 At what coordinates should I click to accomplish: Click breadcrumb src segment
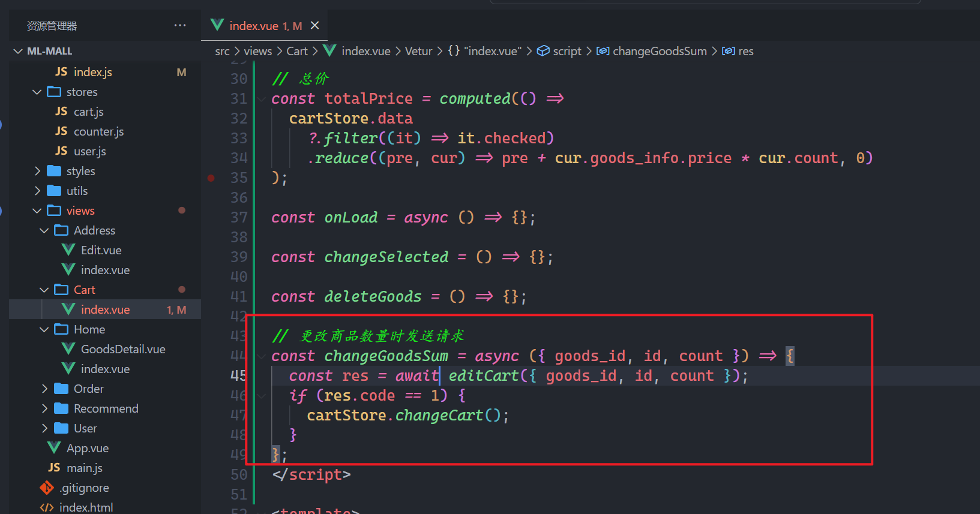click(x=222, y=52)
